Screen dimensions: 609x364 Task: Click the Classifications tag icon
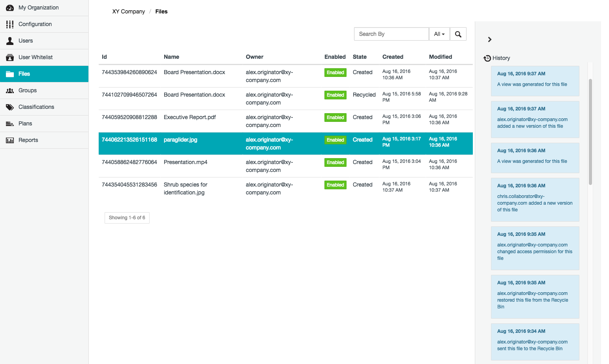tap(10, 107)
